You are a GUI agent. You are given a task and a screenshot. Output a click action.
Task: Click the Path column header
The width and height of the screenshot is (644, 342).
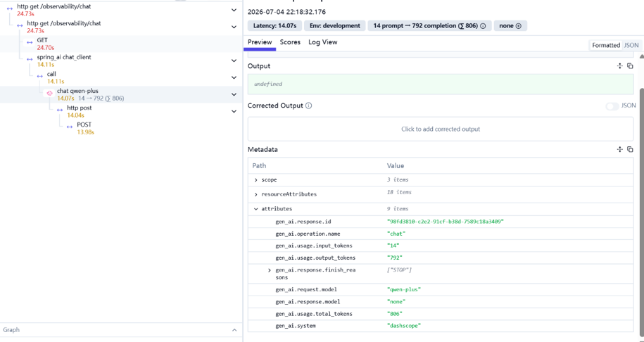tap(259, 166)
